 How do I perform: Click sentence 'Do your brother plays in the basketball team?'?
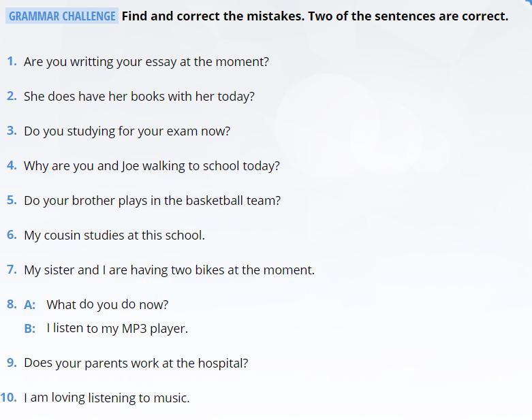(152, 201)
